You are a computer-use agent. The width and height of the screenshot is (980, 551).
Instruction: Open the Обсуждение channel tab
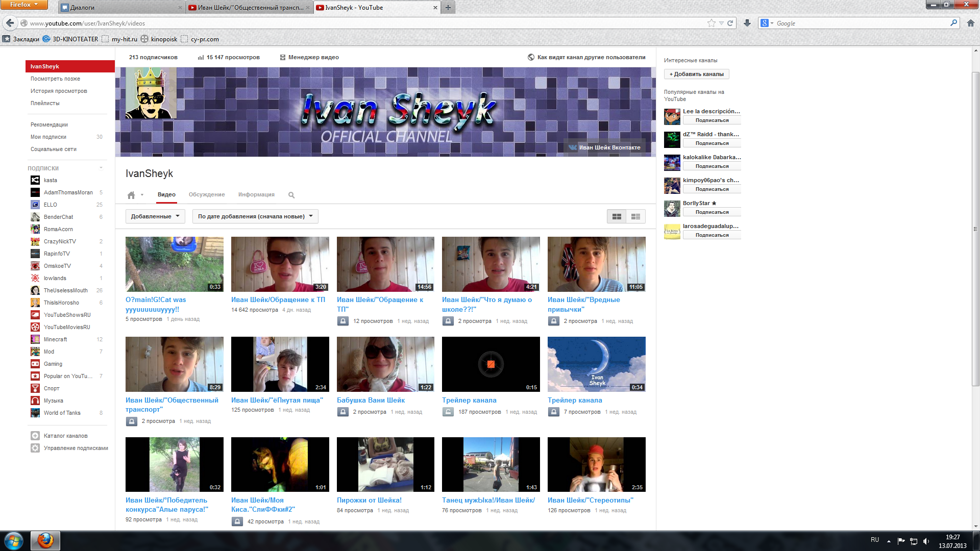click(x=207, y=195)
